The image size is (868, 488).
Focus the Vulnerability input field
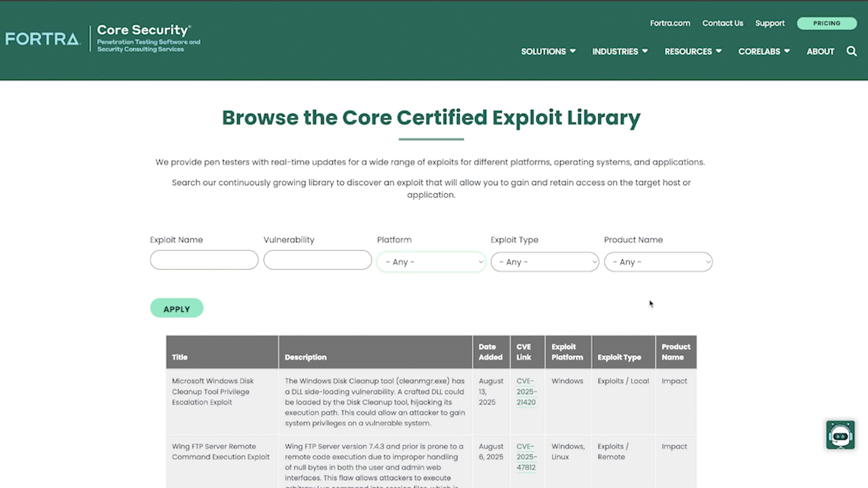point(317,260)
